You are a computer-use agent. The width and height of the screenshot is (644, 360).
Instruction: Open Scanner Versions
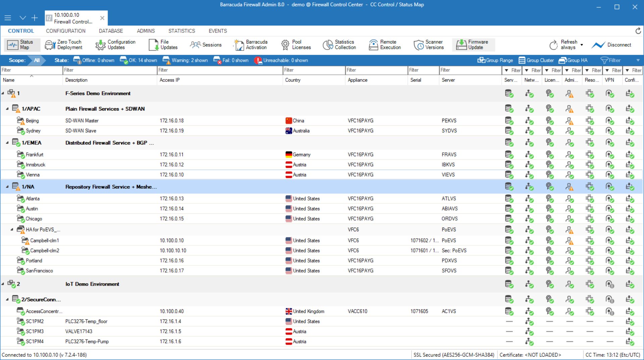coord(429,45)
